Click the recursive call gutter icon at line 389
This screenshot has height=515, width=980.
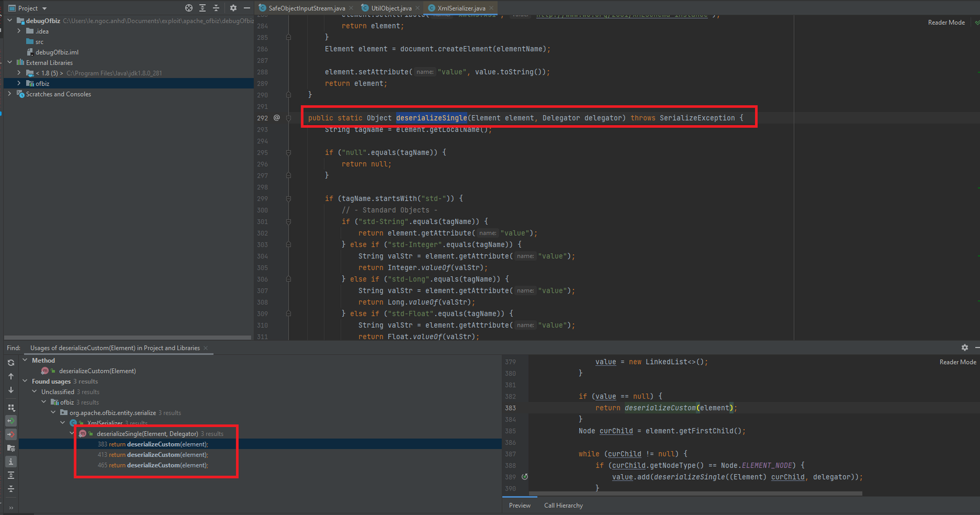click(x=524, y=477)
